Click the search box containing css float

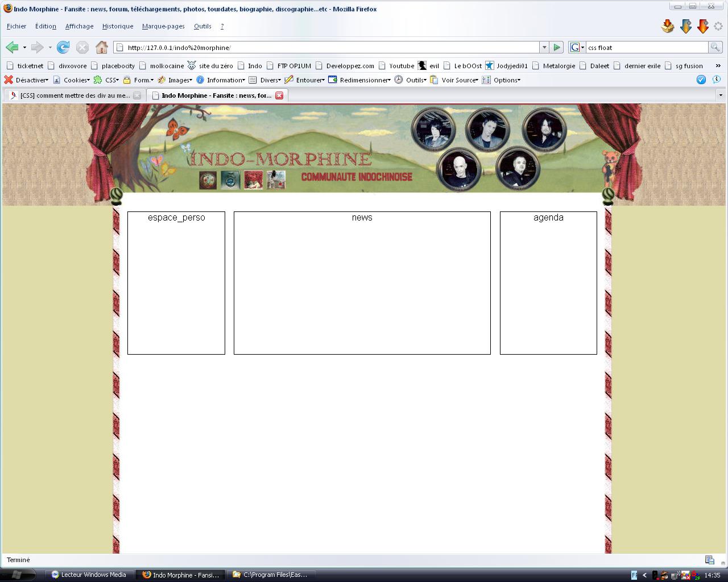click(x=647, y=47)
